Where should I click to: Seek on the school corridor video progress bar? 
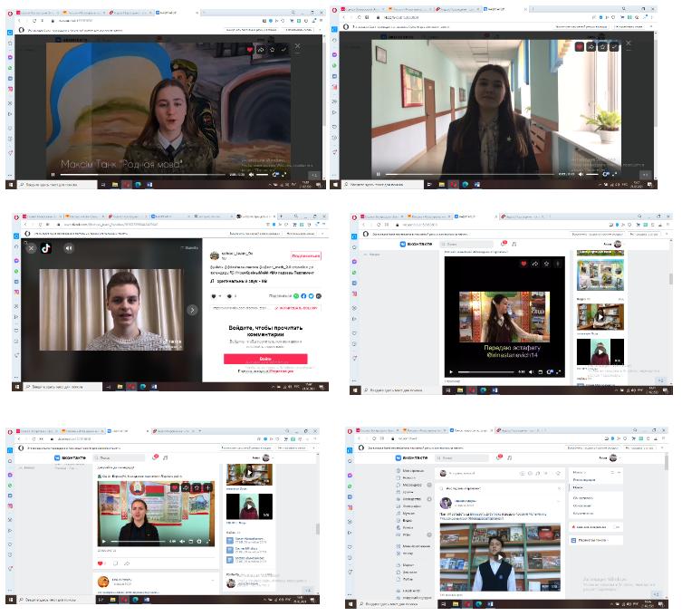pos(470,174)
